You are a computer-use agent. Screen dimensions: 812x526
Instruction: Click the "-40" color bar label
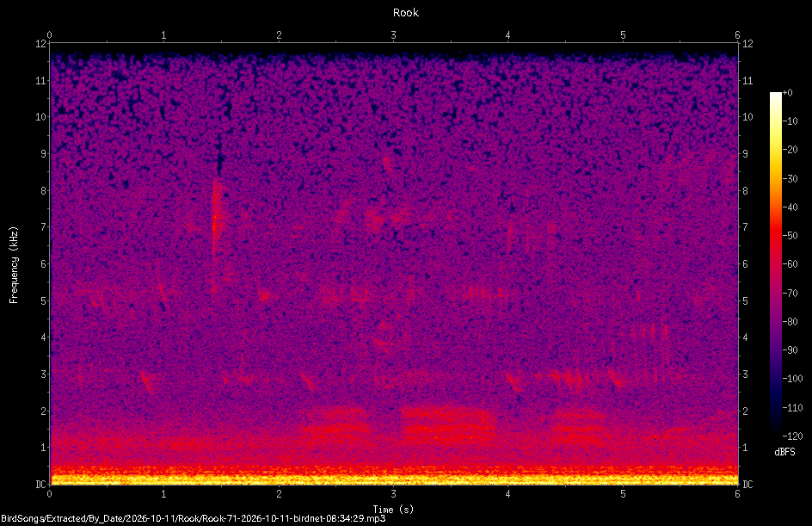[x=790, y=207]
